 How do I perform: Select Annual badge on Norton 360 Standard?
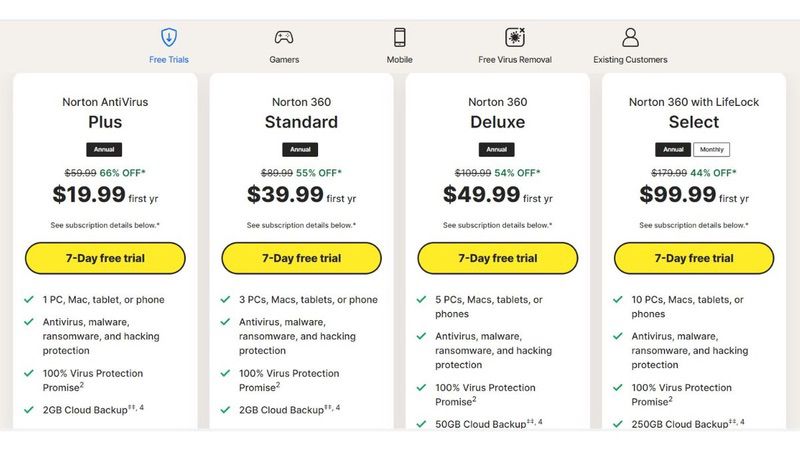[300, 149]
